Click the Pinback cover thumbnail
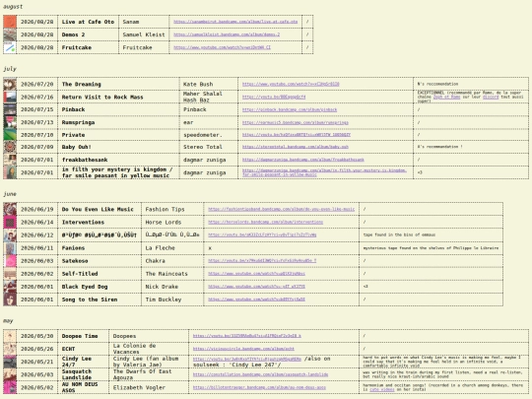The height and width of the screenshot is (399, 532). tap(10, 109)
